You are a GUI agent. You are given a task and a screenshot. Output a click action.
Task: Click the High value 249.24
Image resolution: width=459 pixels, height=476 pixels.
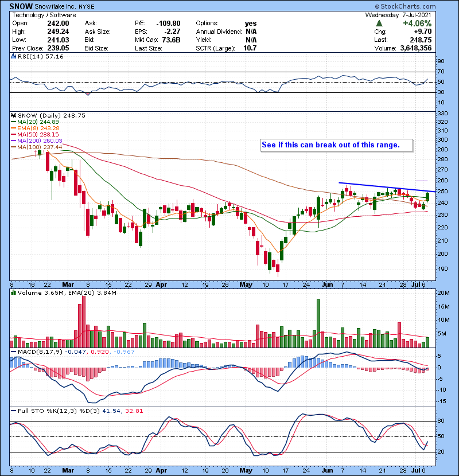tap(58, 32)
